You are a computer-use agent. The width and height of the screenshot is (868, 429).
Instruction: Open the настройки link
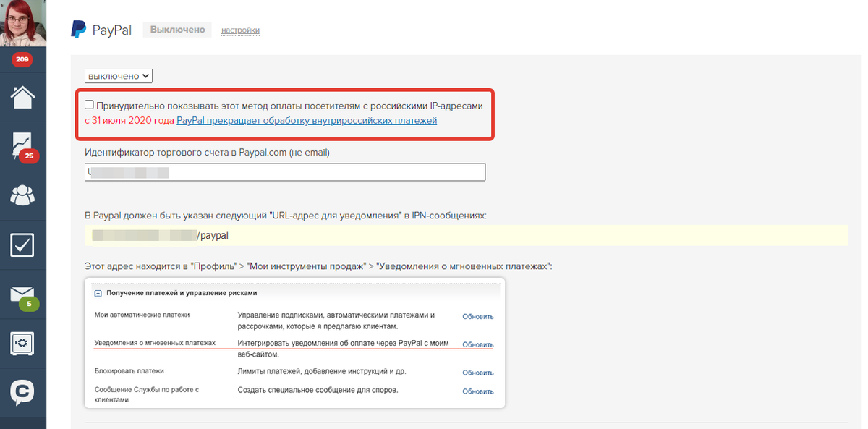[240, 30]
